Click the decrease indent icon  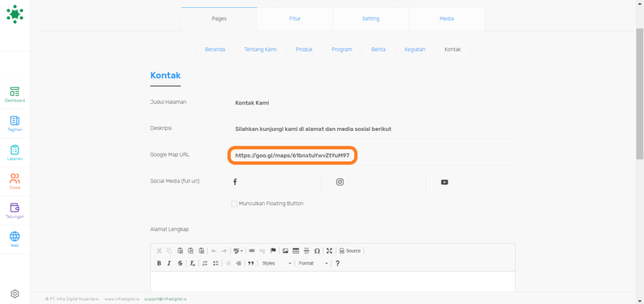228,263
